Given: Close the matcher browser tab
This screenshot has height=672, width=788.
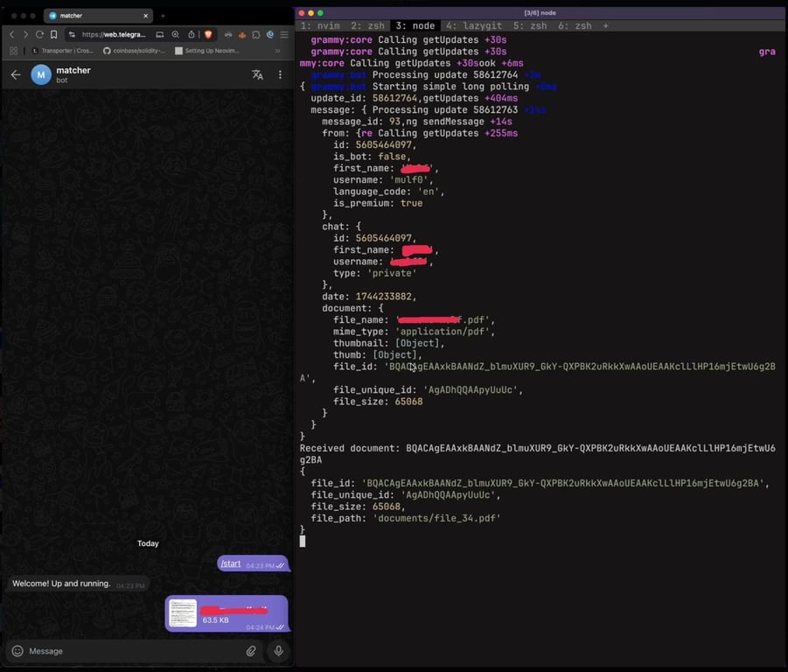Looking at the screenshot, I should (146, 16).
